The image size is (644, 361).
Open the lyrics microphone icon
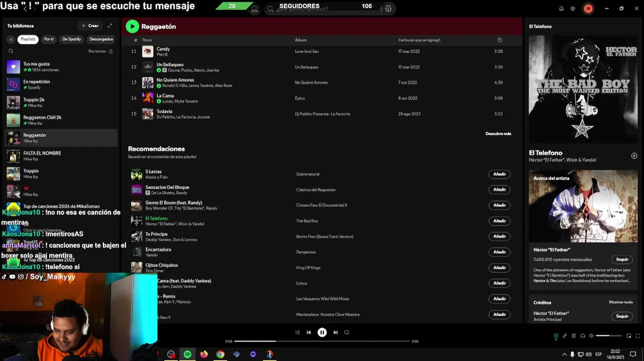tap(565, 336)
